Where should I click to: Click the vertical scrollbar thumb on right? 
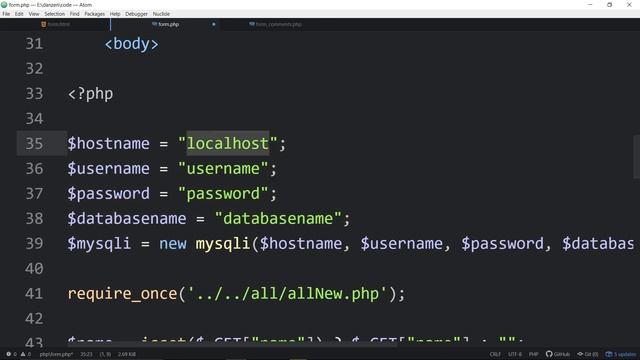[637, 157]
